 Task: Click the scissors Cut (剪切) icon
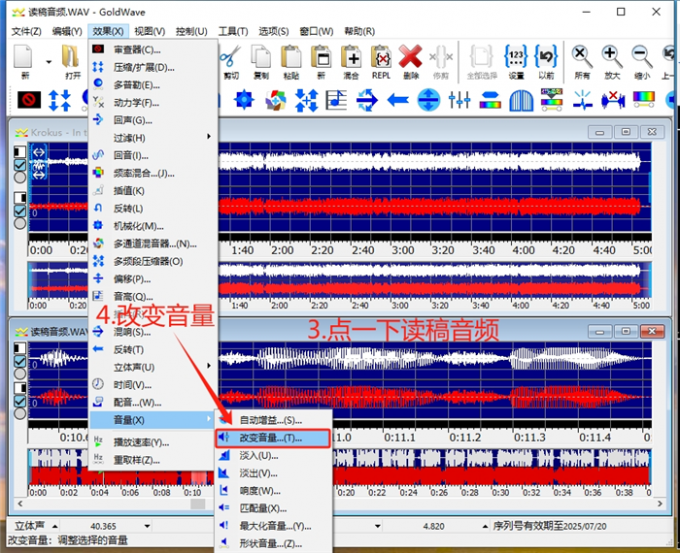[x=231, y=57]
